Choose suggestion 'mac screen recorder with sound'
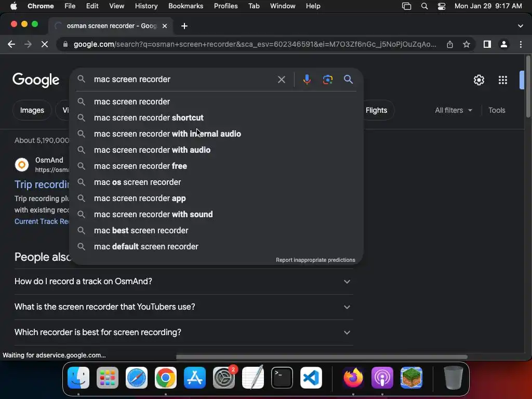532x399 pixels. pyautogui.click(x=217, y=215)
